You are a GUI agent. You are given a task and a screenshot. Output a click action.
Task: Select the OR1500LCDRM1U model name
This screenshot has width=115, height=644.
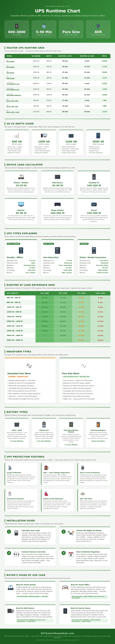14,95
